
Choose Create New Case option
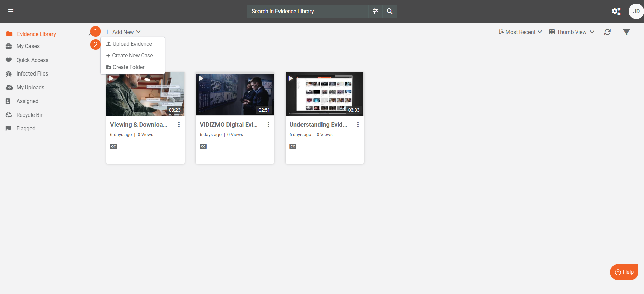132,55
